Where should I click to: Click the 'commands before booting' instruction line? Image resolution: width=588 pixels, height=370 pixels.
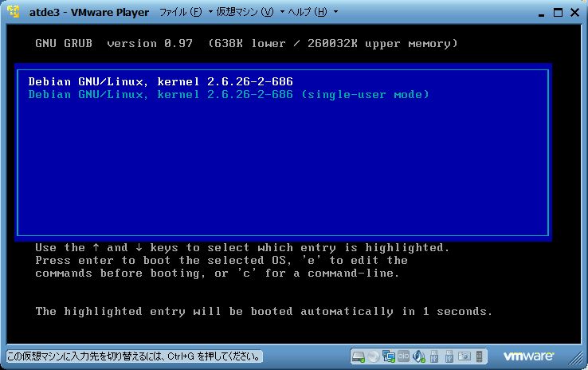coord(218,274)
